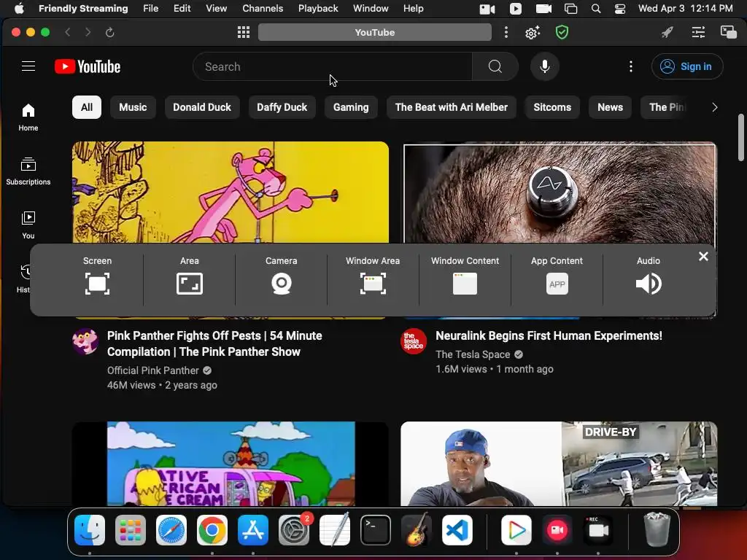This screenshot has height=560, width=747.
Task: Choose the Audio recording icon
Action: pyautogui.click(x=649, y=284)
